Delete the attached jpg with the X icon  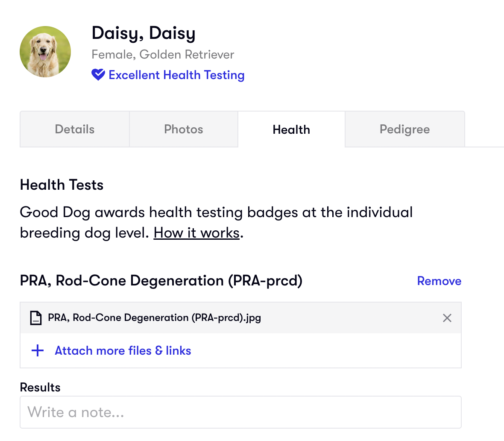[447, 318]
